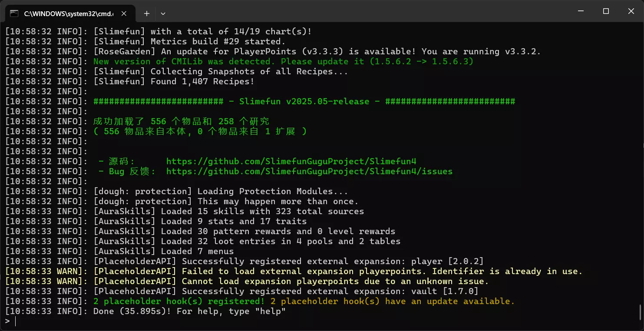The width and height of the screenshot is (644, 331).
Task: Click the cmd.exe icon in the tab
Action: point(14,13)
